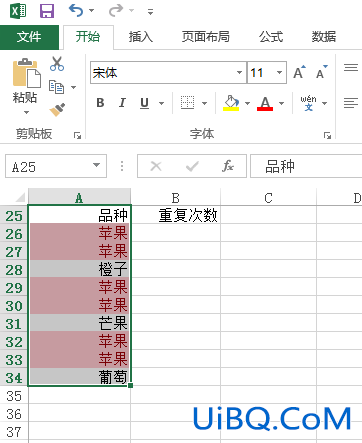Select the Format Painter brush
Screen dimensions: 362x443
click(x=57, y=110)
